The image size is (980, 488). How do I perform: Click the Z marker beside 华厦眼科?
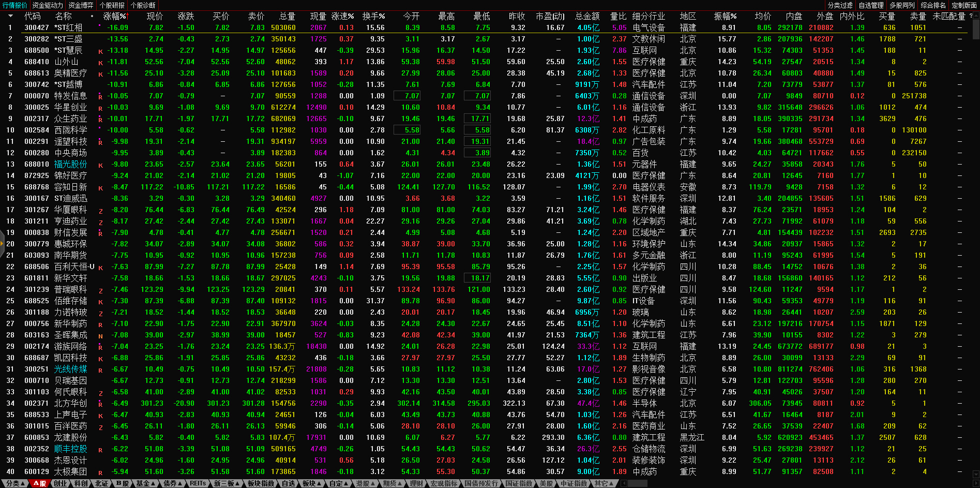(x=100, y=211)
